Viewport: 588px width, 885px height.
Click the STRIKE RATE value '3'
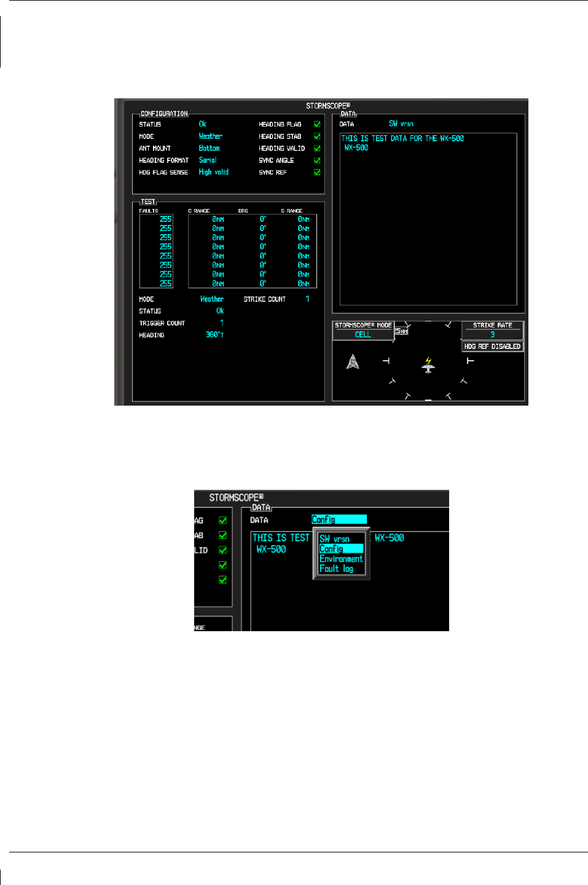coord(492,335)
